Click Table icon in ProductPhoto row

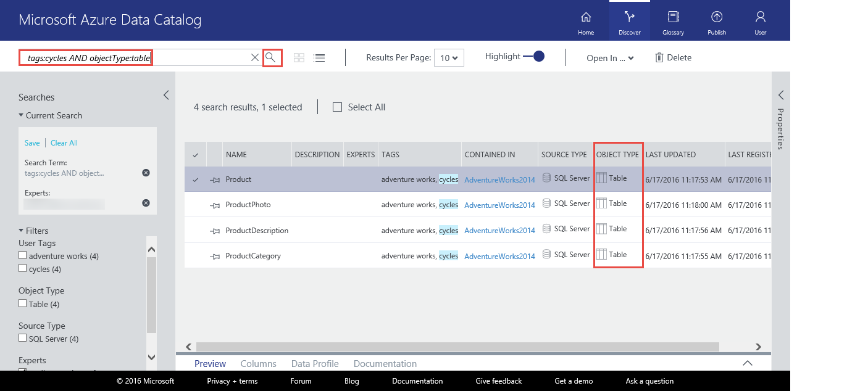coord(601,204)
